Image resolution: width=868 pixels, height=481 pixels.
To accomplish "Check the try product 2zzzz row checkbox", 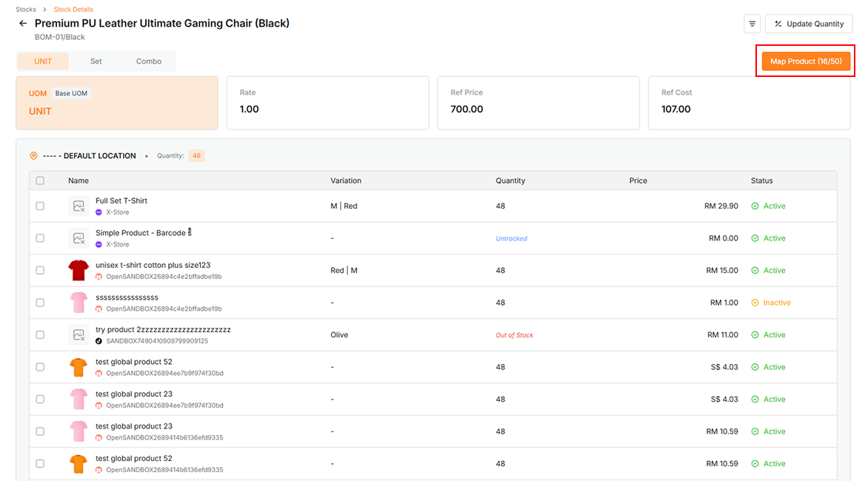I will click(40, 335).
